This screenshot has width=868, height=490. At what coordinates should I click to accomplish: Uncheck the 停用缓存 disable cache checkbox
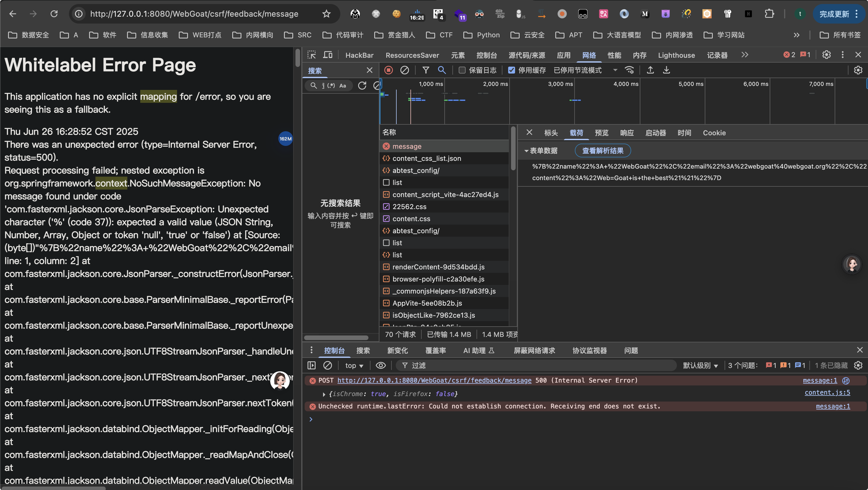[512, 70]
